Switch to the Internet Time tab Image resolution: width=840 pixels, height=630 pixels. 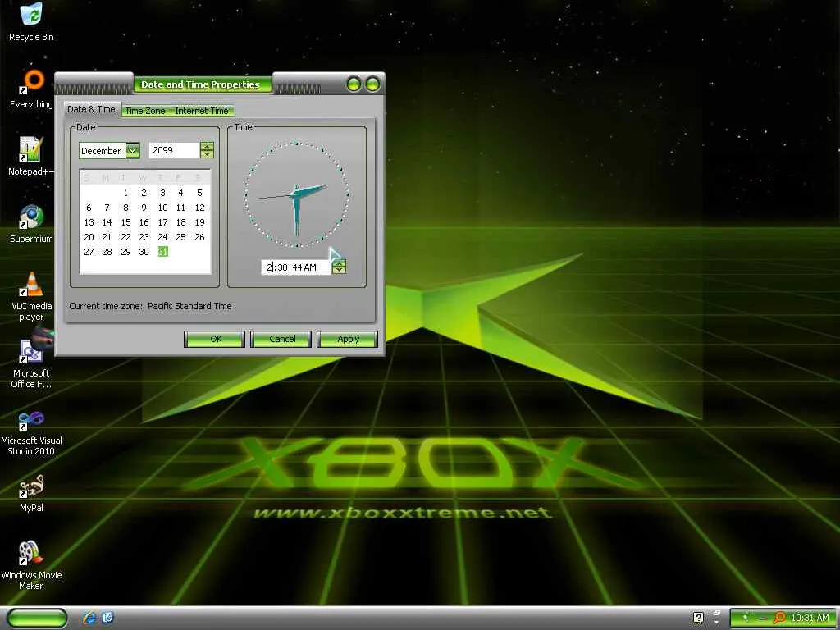pyautogui.click(x=202, y=111)
